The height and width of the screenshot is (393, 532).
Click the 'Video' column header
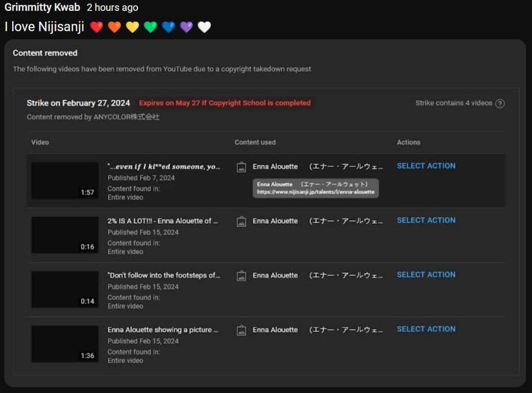point(40,142)
